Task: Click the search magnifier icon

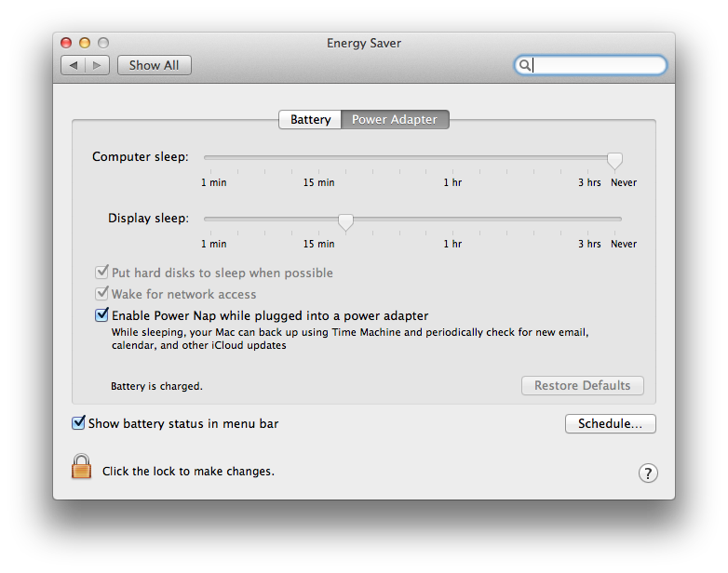Action: [x=524, y=65]
